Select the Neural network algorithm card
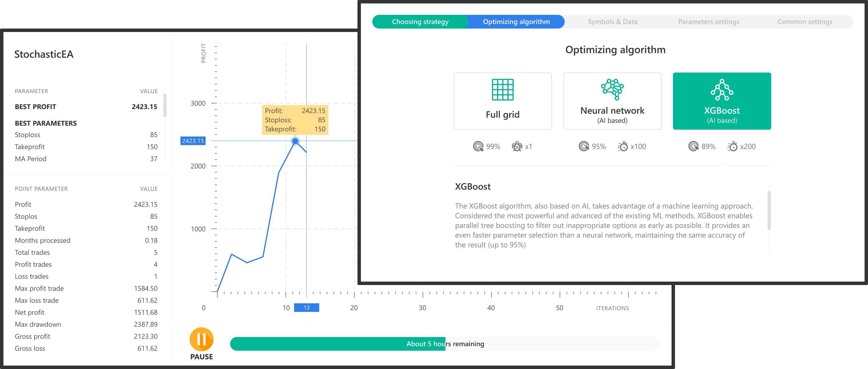 click(x=612, y=101)
